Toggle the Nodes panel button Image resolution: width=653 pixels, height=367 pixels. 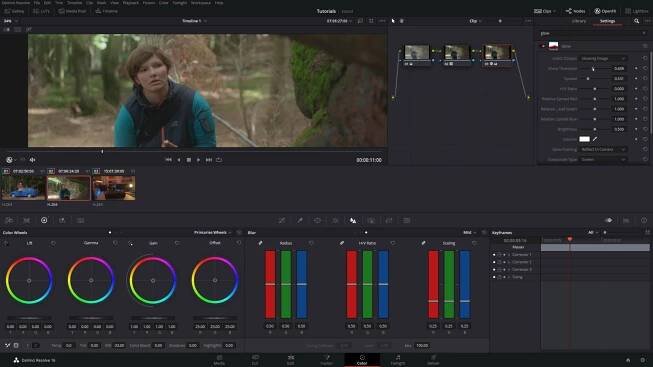pyautogui.click(x=575, y=11)
